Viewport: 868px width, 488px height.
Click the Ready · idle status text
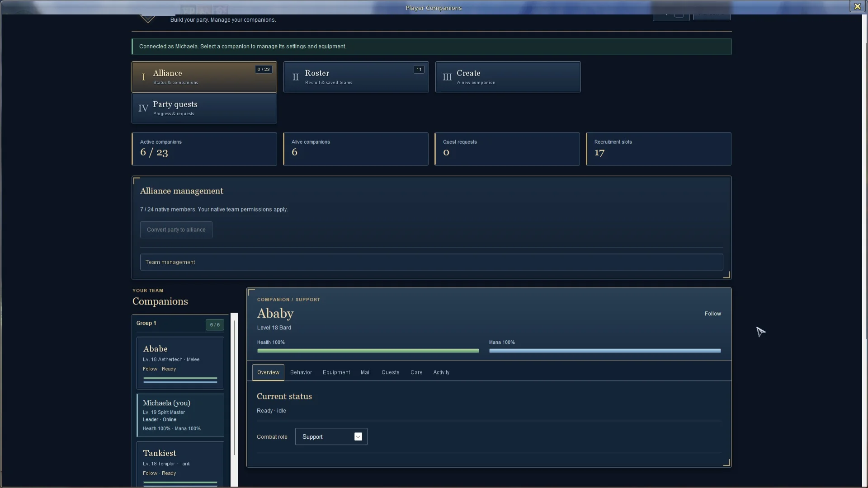point(271,411)
